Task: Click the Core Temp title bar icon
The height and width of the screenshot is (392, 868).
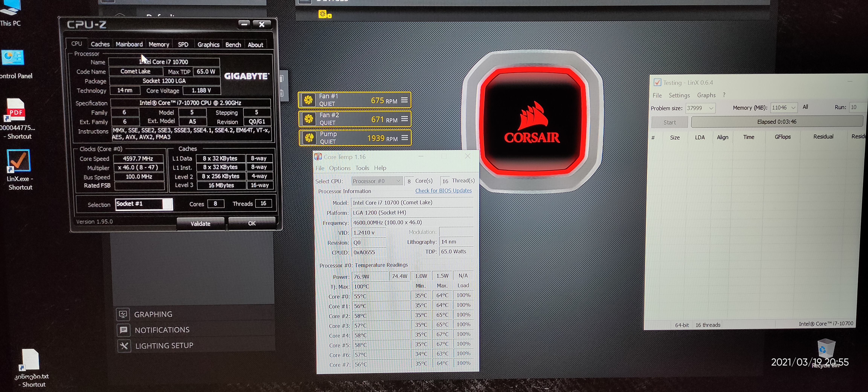Action: coord(318,157)
